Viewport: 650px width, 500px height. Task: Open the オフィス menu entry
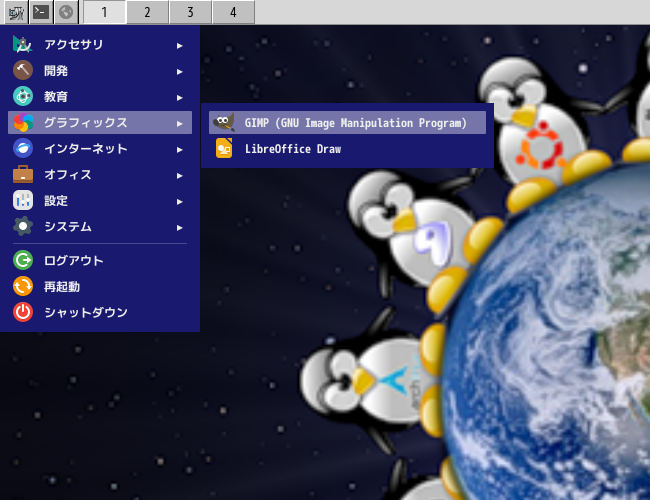coord(100,175)
